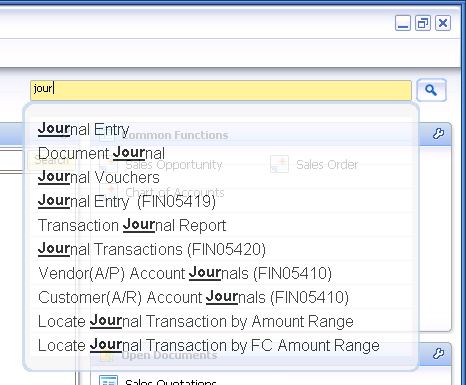466x385 pixels.
Task: Choose 'Document Journal' from suggestions
Action: (x=221, y=153)
